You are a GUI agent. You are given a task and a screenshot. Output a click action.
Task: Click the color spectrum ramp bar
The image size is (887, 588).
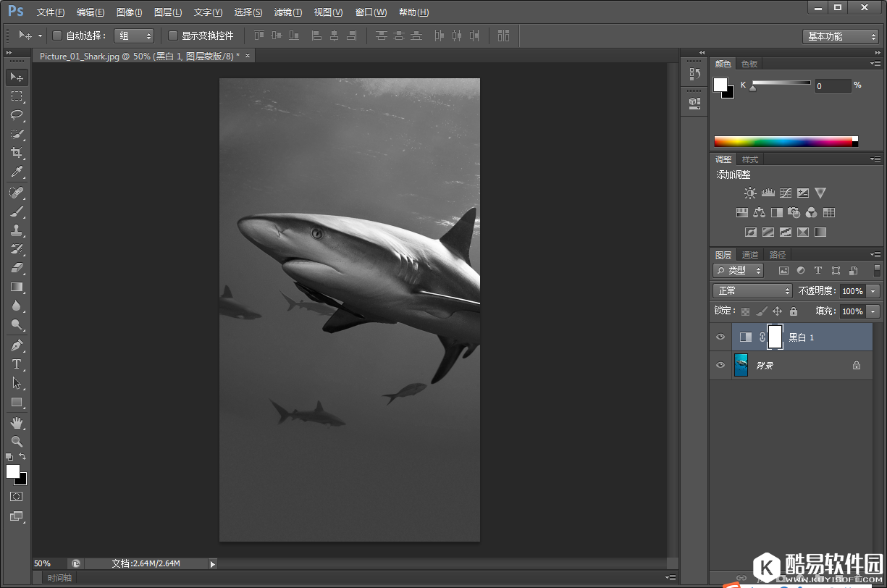[785, 142]
